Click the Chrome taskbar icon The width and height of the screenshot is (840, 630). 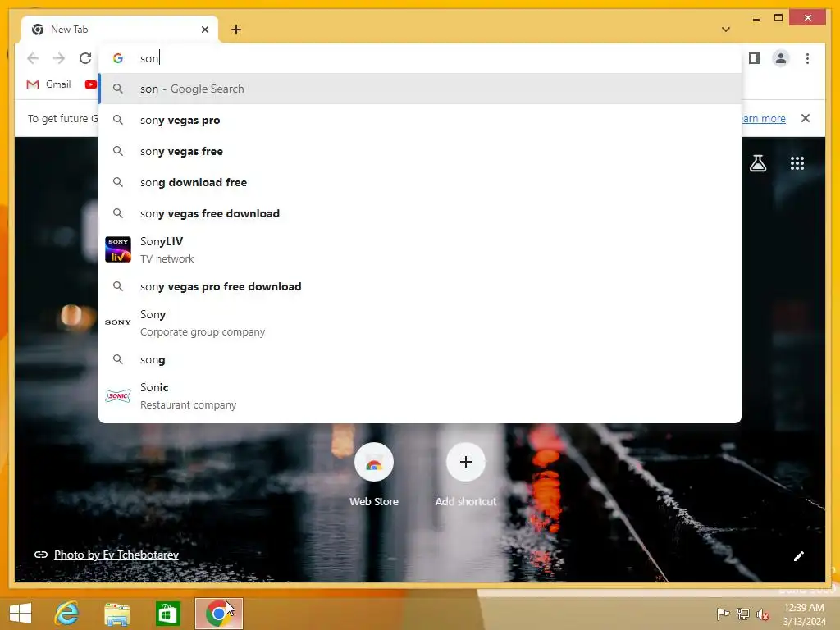tap(218, 614)
